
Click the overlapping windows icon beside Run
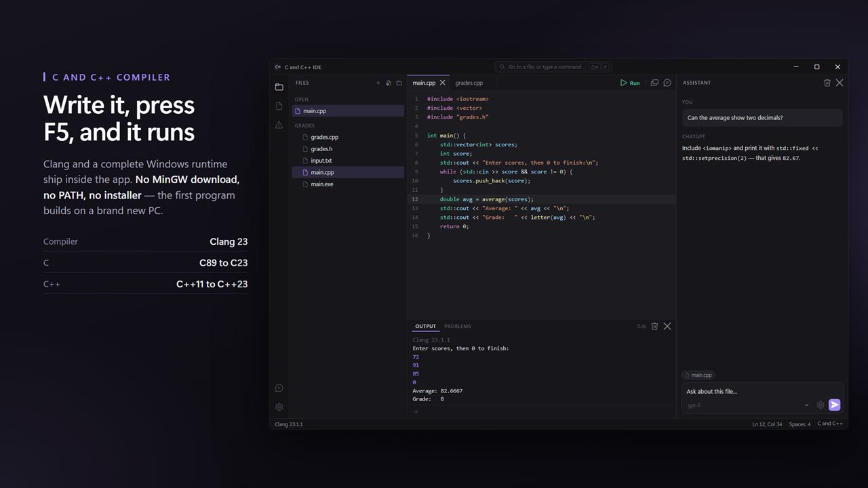654,83
